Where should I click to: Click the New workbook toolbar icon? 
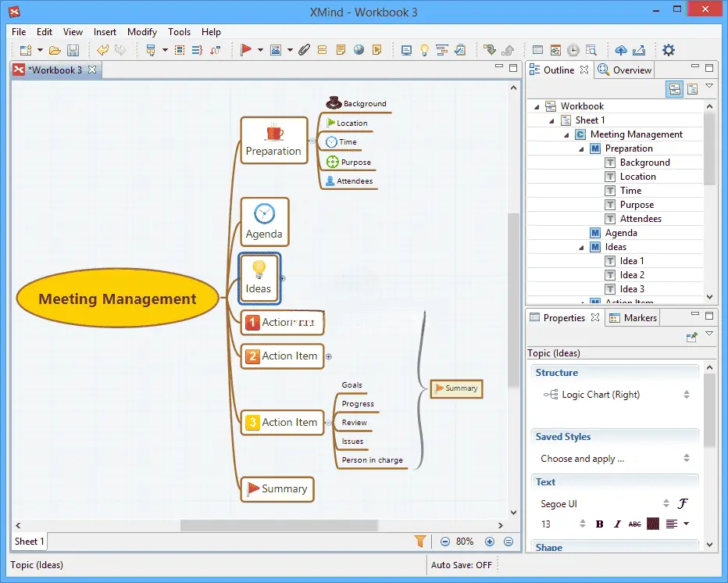[x=26, y=50]
